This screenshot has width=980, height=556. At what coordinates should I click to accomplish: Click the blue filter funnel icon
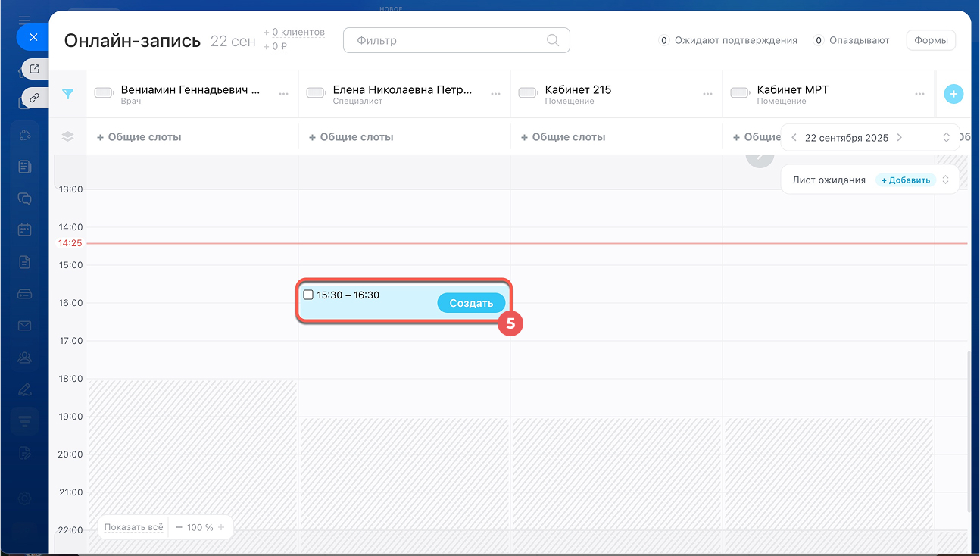click(x=68, y=94)
